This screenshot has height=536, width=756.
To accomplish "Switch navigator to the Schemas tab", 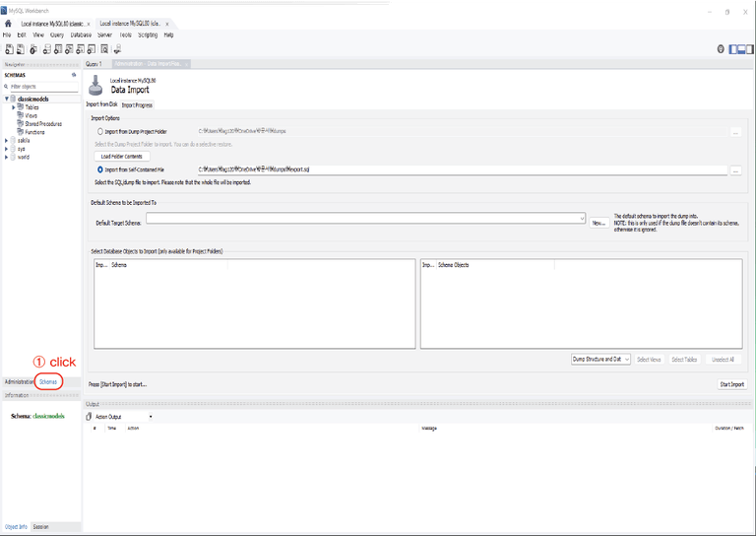I will coord(48,381).
